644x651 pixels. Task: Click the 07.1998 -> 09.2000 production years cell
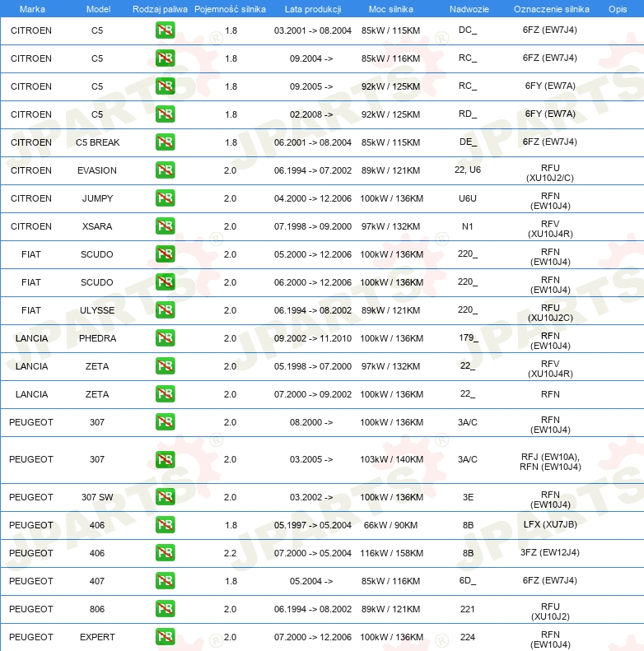tap(312, 226)
